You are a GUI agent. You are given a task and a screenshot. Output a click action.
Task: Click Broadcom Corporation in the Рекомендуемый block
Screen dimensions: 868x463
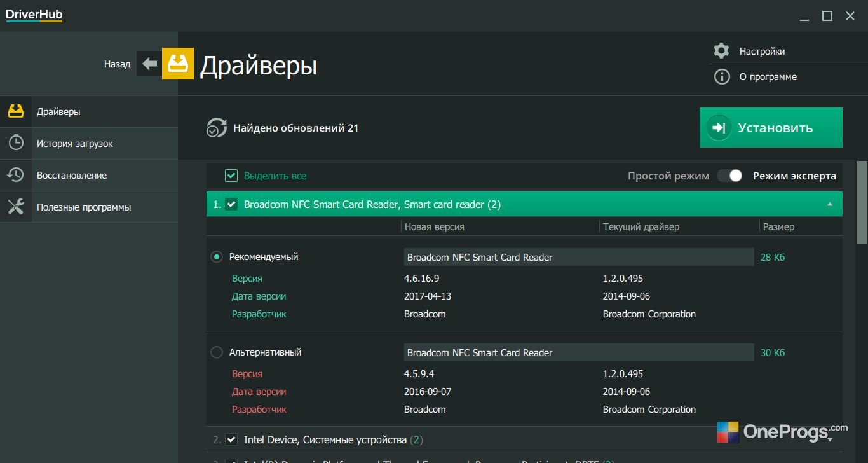pyautogui.click(x=649, y=314)
